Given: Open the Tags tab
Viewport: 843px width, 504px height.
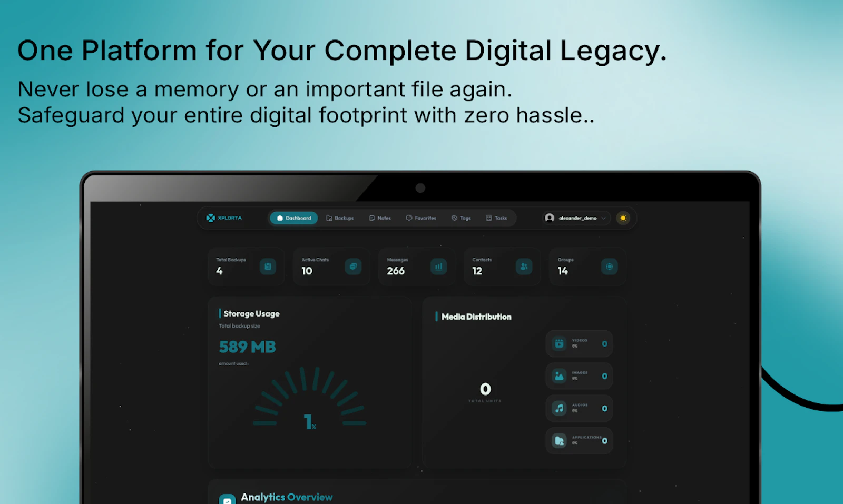Looking at the screenshot, I should [461, 218].
